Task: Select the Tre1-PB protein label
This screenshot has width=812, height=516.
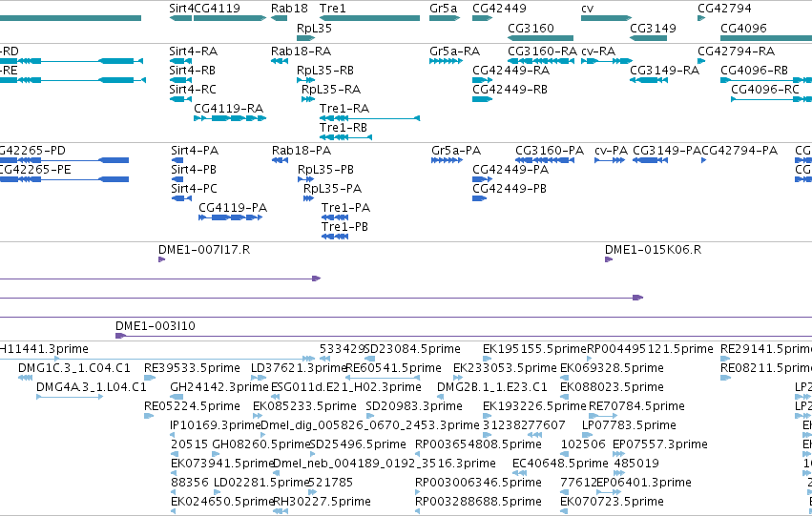Action: coord(344,227)
